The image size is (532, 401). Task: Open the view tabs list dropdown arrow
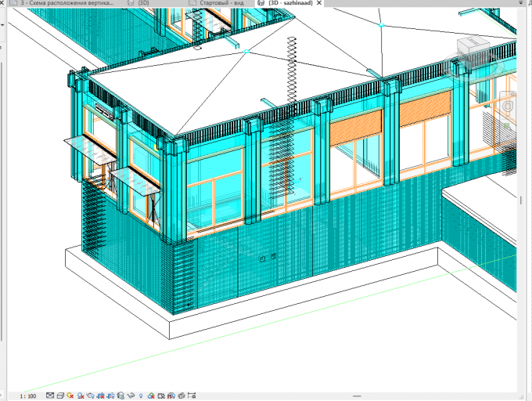tap(521, 2)
